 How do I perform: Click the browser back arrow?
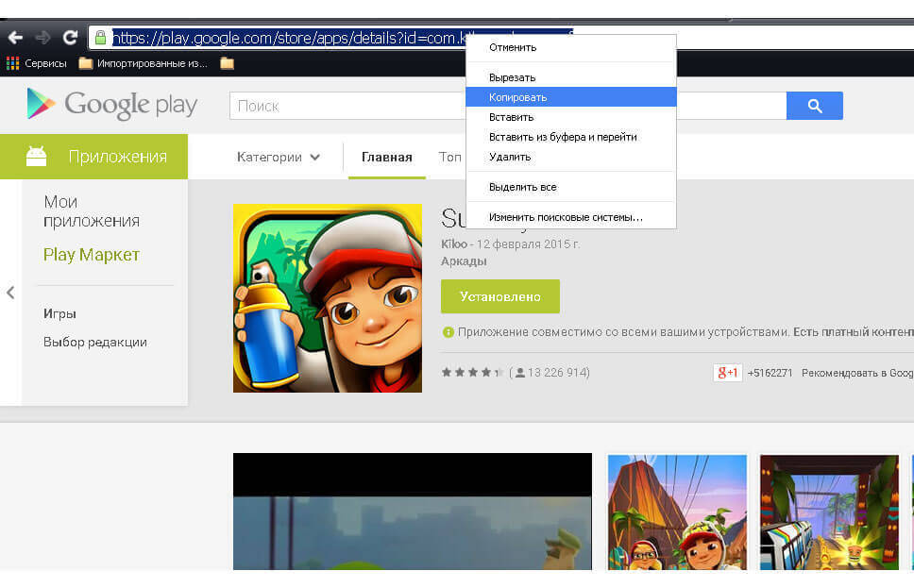(x=16, y=38)
